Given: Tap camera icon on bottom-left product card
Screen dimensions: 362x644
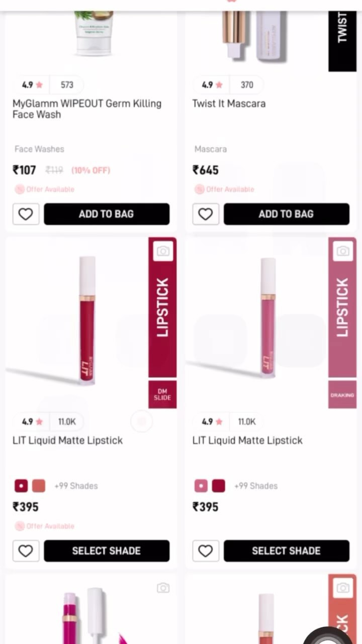Looking at the screenshot, I should (163, 588).
